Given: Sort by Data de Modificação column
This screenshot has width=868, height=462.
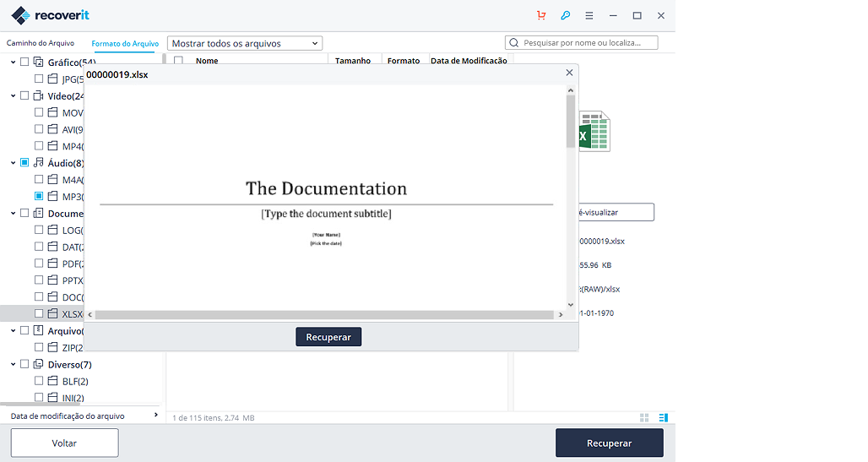Looking at the screenshot, I should (x=469, y=60).
